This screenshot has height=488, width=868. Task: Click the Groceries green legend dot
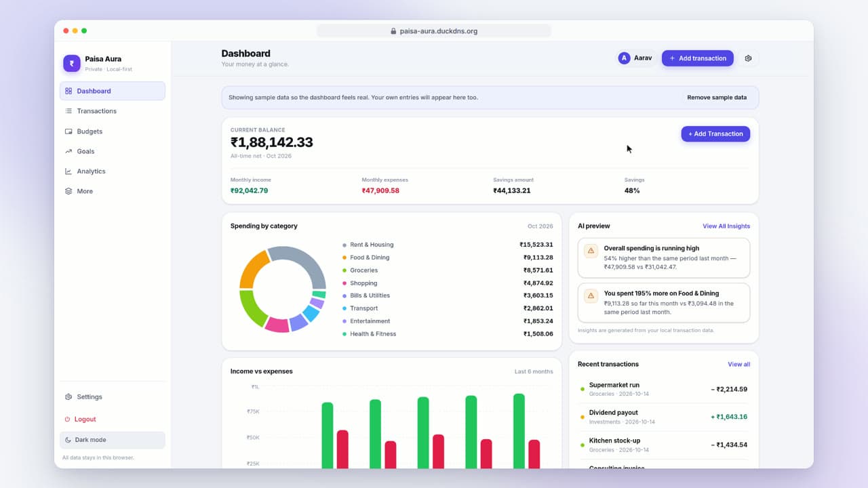(x=344, y=270)
